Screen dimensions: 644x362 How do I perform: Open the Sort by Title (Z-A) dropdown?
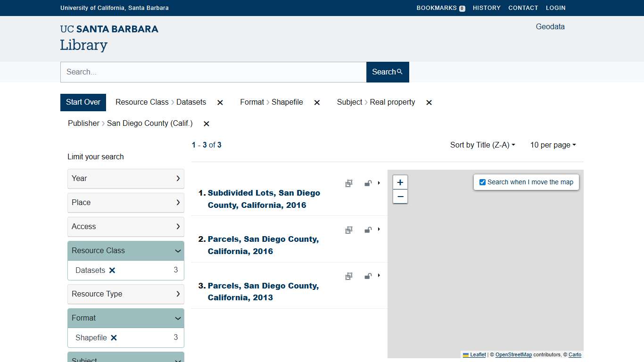point(482,145)
